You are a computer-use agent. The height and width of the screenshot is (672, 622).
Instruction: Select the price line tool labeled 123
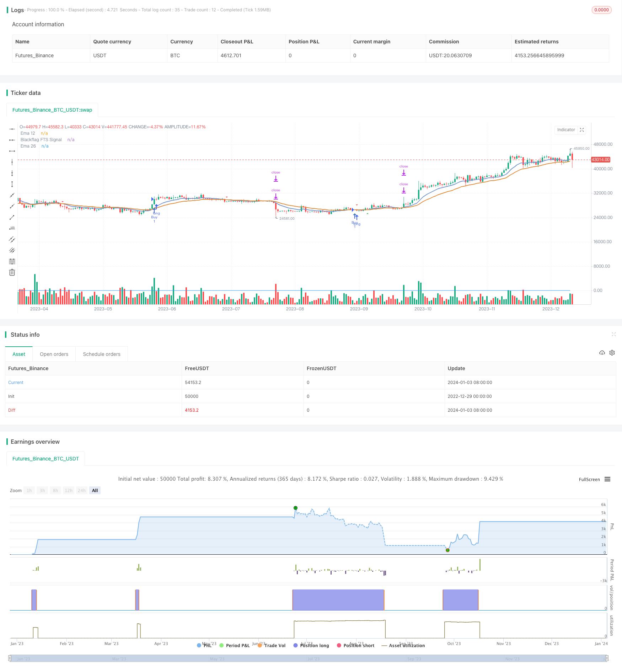12,228
